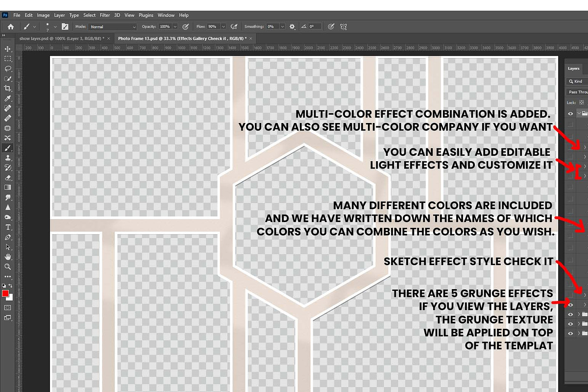Select the Clone Stamp tool
Image resolution: width=588 pixels, height=392 pixels.
pos(7,158)
